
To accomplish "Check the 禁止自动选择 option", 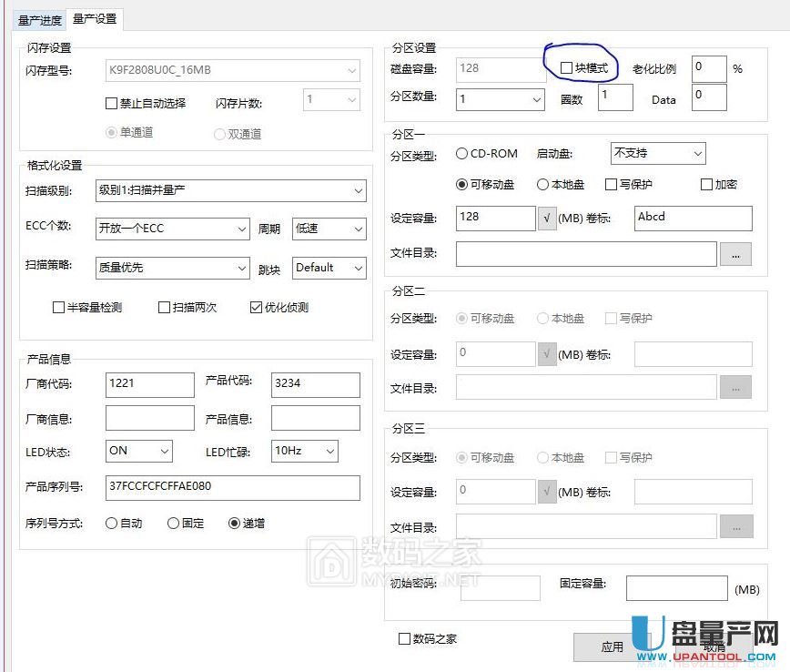I will click(x=111, y=103).
